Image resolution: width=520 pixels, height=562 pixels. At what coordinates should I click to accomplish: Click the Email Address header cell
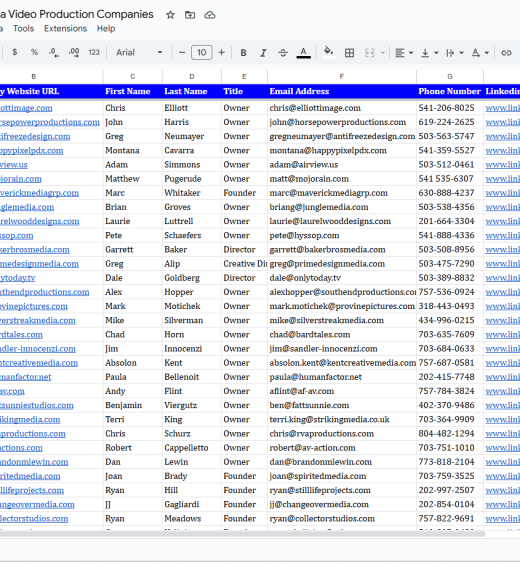coord(342,91)
